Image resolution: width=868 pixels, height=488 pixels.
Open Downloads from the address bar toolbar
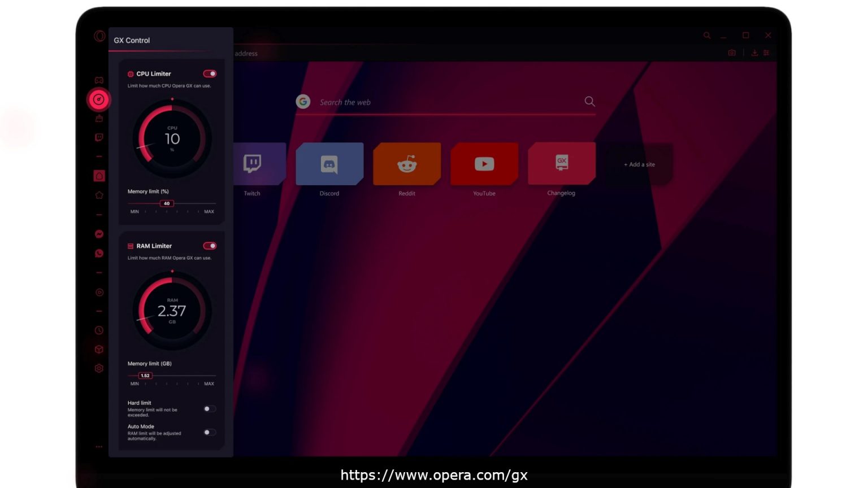(x=754, y=53)
